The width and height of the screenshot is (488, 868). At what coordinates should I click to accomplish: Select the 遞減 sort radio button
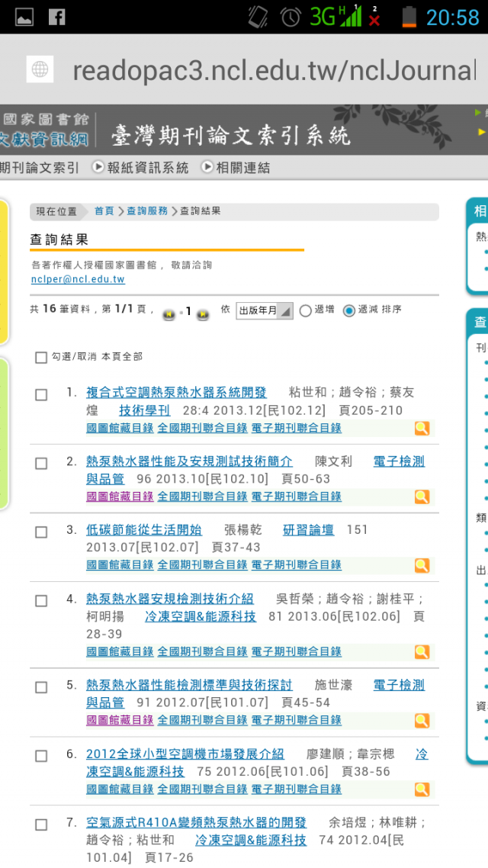348,310
